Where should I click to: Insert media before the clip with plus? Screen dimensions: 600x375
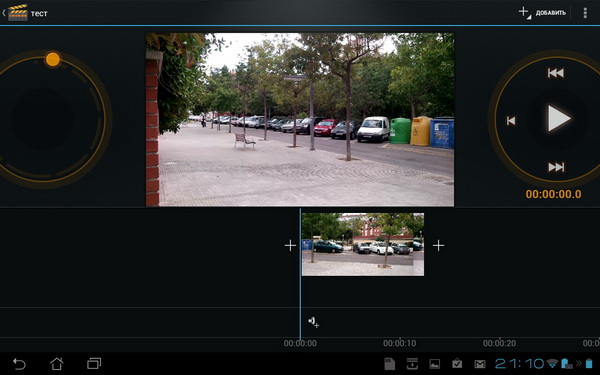290,245
